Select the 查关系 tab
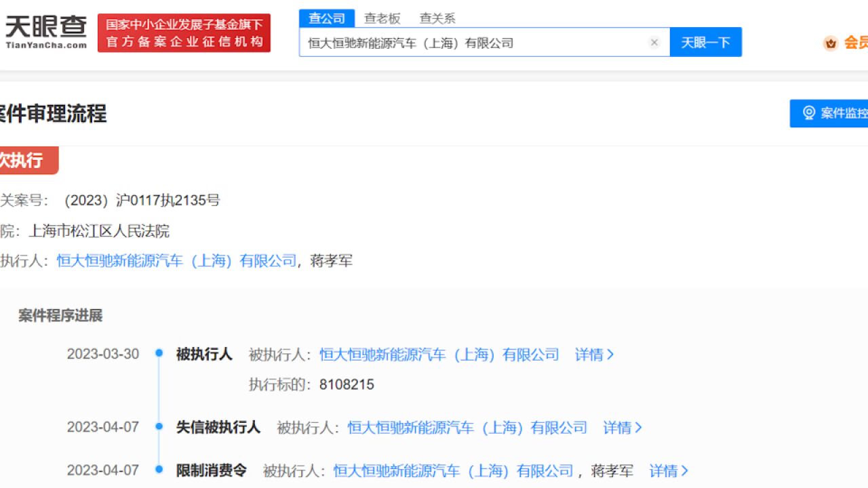This screenshot has width=868, height=488. click(x=437, y=18)
